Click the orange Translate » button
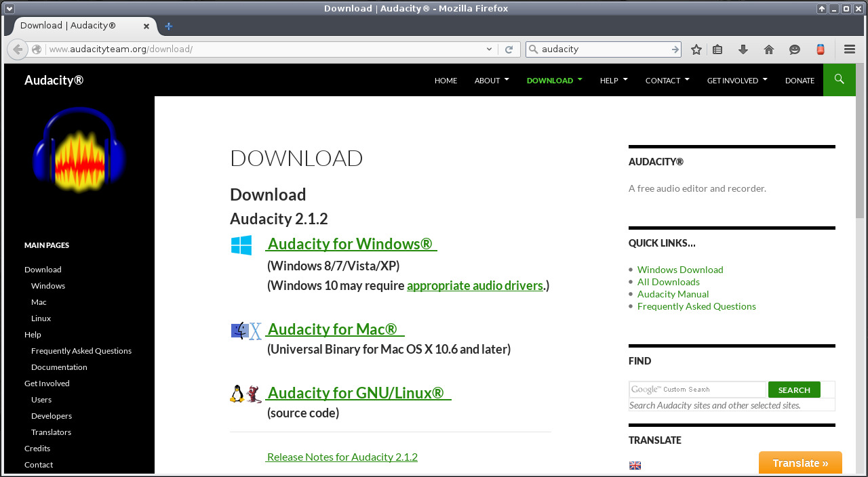This screenshot has width=868, height=477. 800,463
